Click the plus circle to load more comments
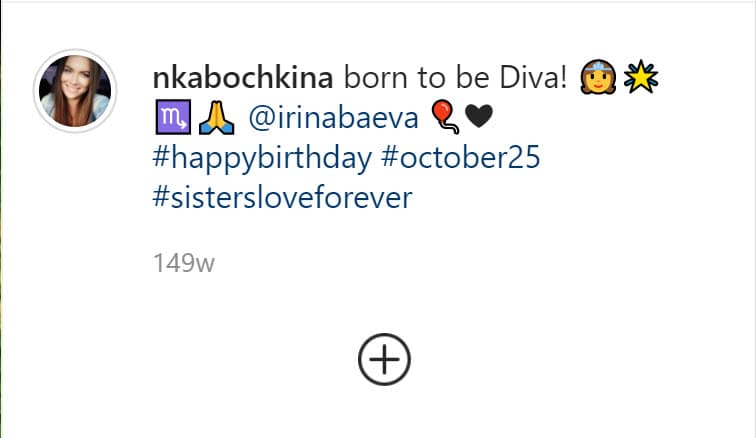Image resolution: width=756 pixels, height=438 pixels. coord(385,357)
